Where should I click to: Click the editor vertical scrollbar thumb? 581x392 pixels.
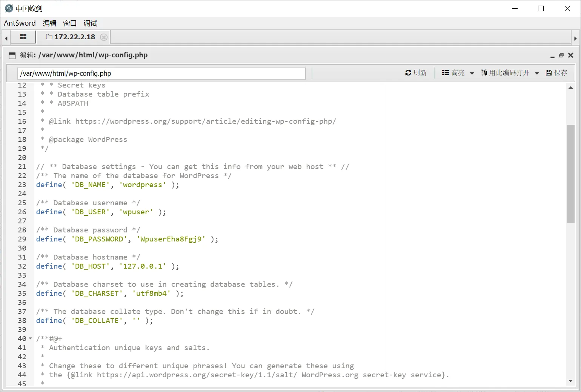(570, 174)
